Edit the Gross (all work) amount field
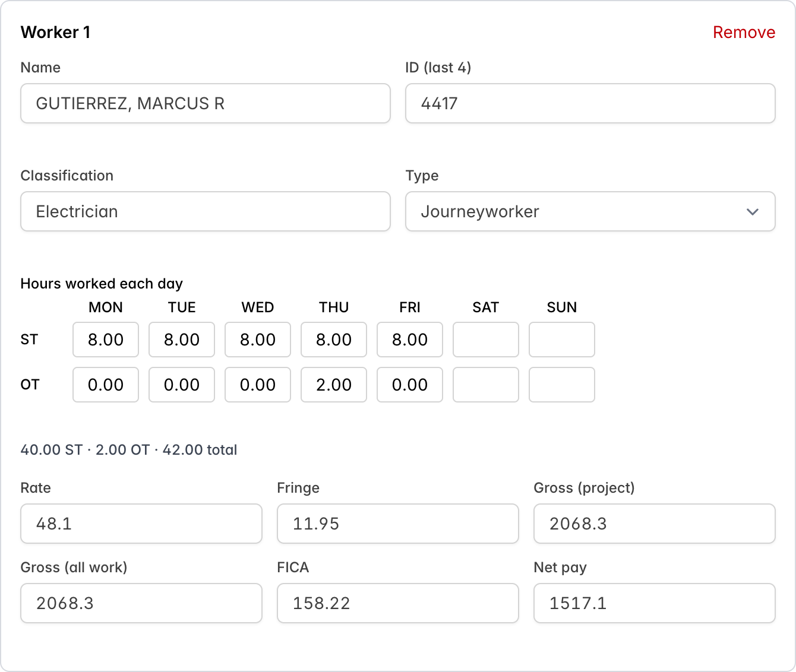This screenshot has height=672, width=796. (x=141, y=603)
